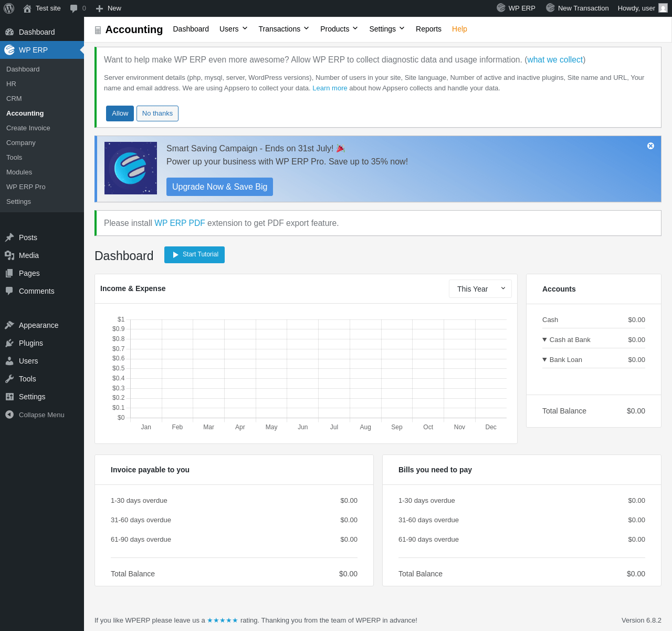Dismiss the Smart Saving Campaign banner

tap(650, 146)
